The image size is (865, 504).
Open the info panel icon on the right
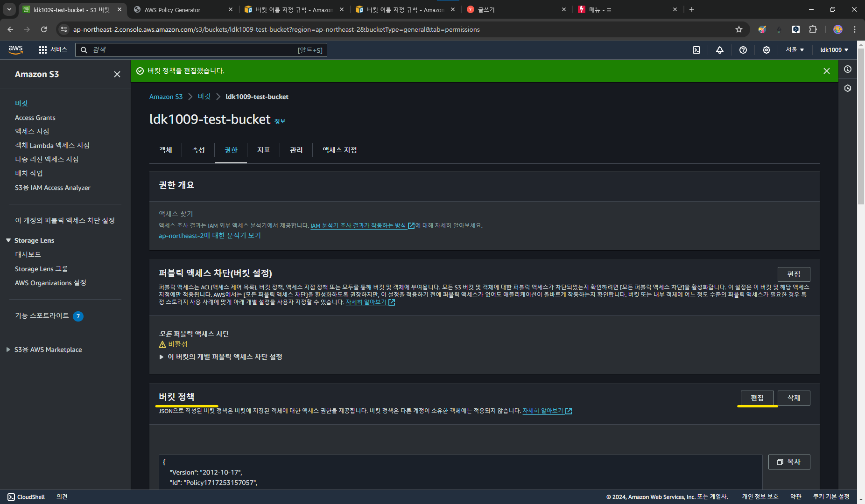point(848,69)
